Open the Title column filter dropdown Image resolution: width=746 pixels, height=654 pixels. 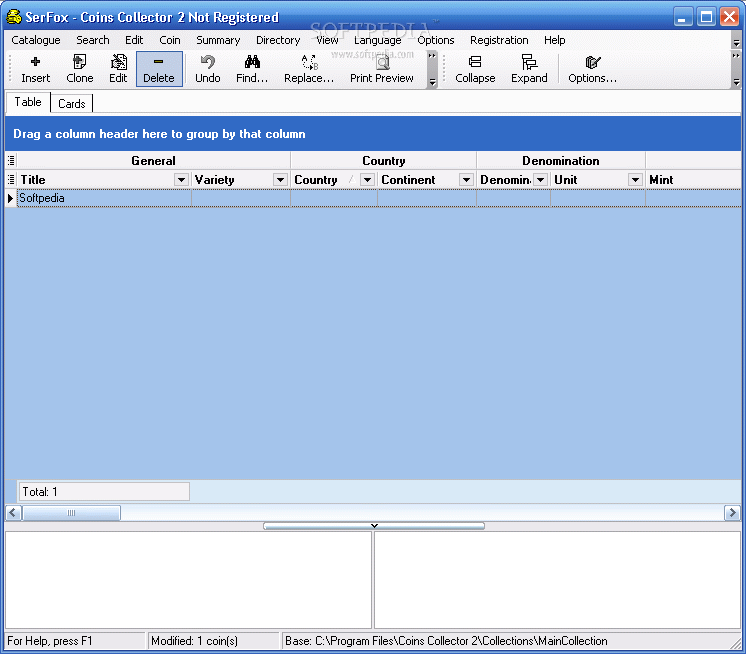(x=181, y=180)
